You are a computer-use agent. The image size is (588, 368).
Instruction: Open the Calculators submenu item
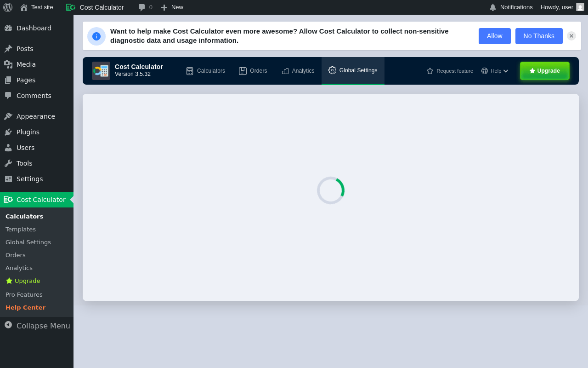24,217
